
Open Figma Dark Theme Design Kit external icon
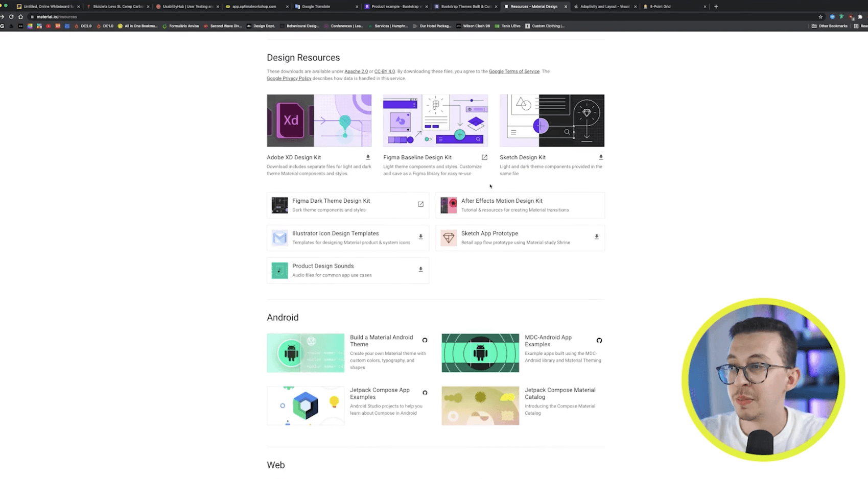pyautogui.click(x=420, y=204)
